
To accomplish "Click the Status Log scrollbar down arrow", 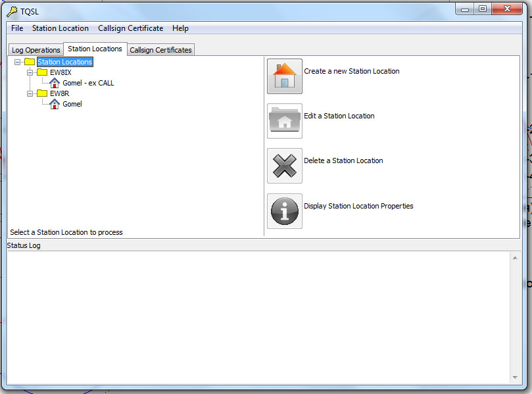I will coord(515,378).
